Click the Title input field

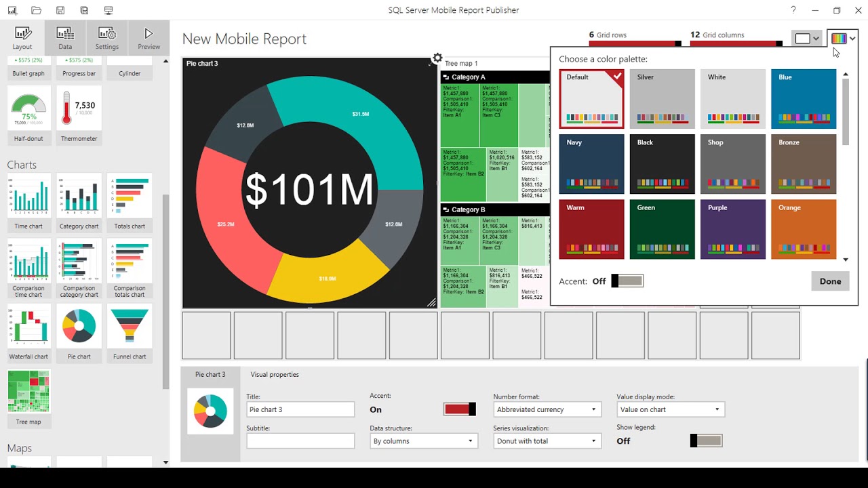click(300, 409)
